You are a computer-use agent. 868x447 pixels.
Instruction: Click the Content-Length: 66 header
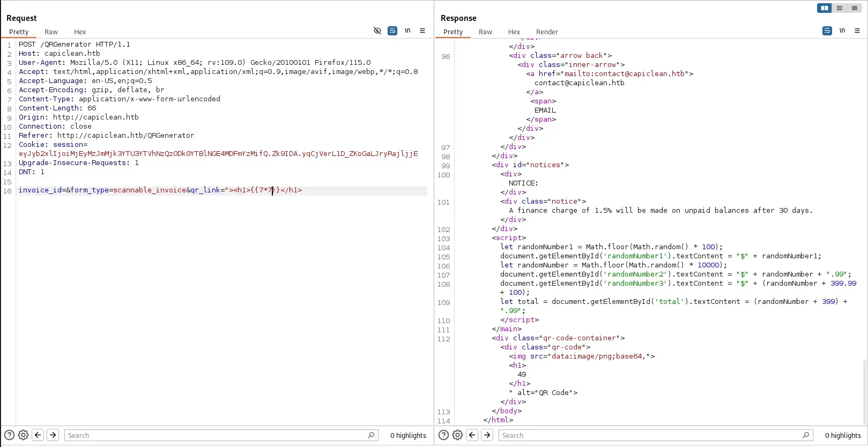57,108
